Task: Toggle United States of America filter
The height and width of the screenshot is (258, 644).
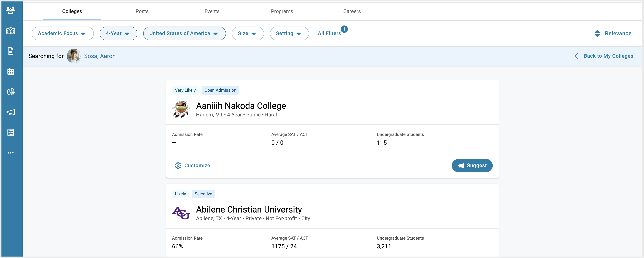Action: pyautogui.click(x=184, y=34)
